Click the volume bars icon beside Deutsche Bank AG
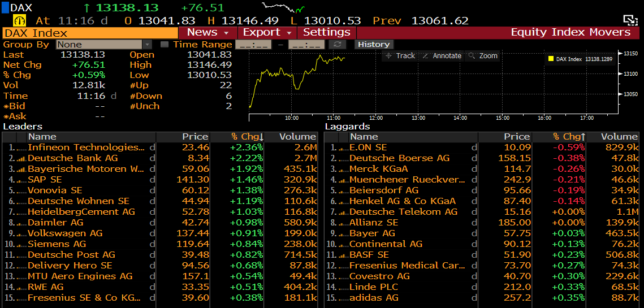The image size is (644, 308). tap(21, 158)
